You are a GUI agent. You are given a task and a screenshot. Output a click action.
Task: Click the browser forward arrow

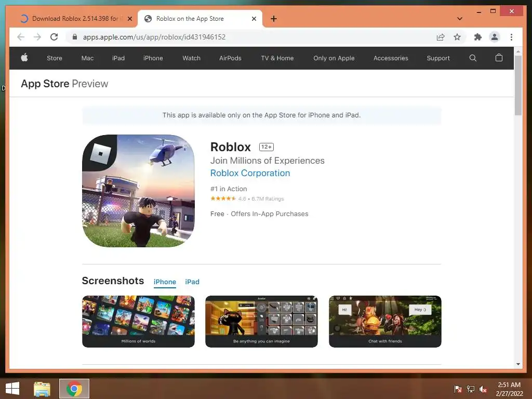pos(37,37)
